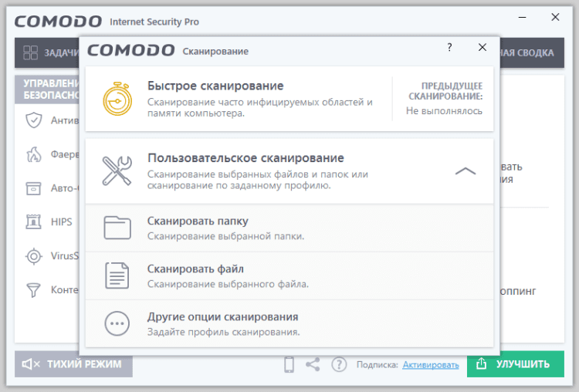Open the mobile phone icon in footer
Image resolution: width=579 pixels, height=392 pixels.
(289, 364)
